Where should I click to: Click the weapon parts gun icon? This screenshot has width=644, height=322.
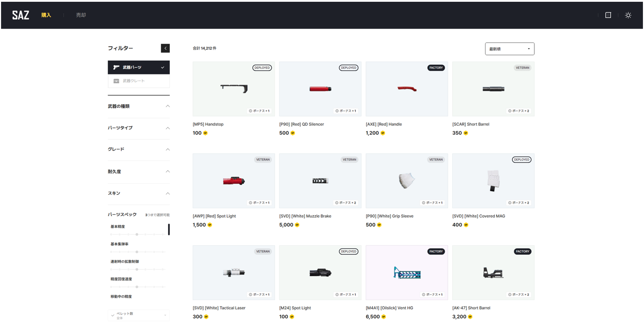click(x=116, y=67)
